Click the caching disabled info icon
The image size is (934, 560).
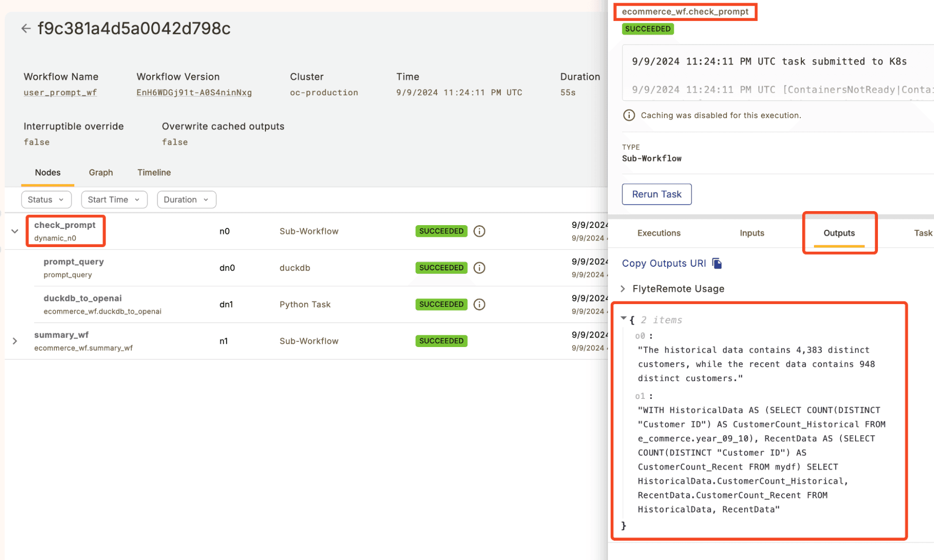click(x=629, y=115)
